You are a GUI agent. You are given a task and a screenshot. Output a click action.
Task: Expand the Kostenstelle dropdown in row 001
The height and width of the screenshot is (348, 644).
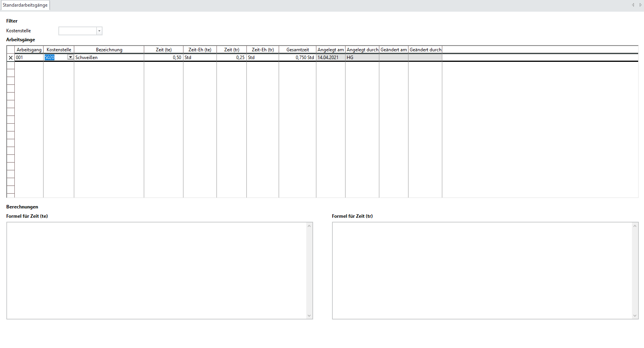(x=70, y=58)
